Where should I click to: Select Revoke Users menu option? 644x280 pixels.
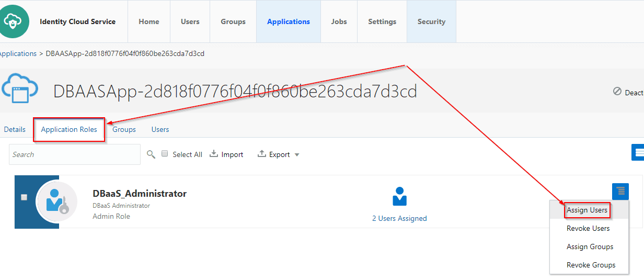pos(588,228)
